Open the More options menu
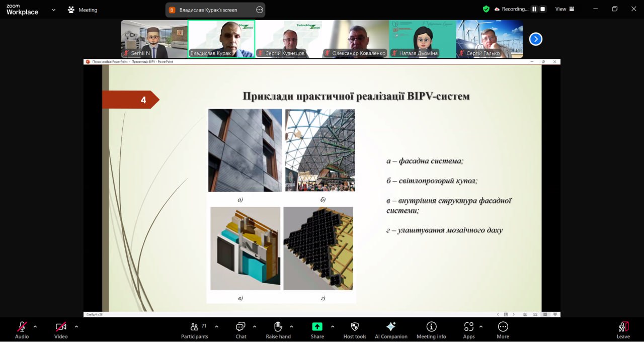Image resolution: width=644 pixels, height=342 pixels. coord(503,329)
